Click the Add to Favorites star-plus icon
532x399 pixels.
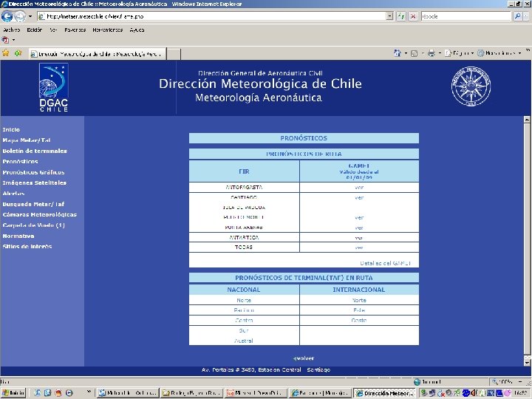pyautogui.click(x=18, y=53)
